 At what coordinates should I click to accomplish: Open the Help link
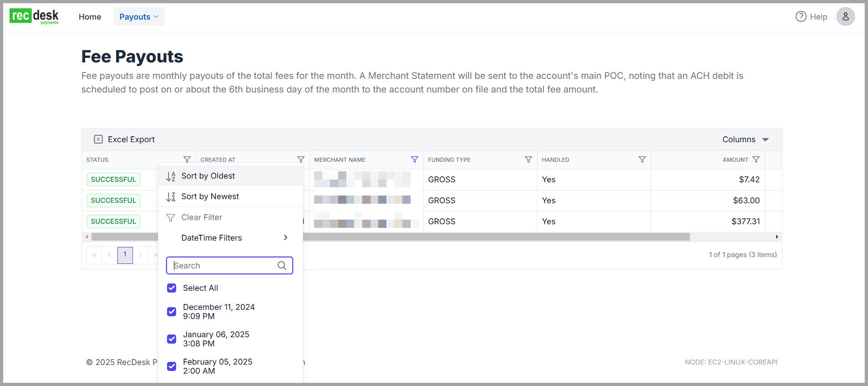coord(811,17)
